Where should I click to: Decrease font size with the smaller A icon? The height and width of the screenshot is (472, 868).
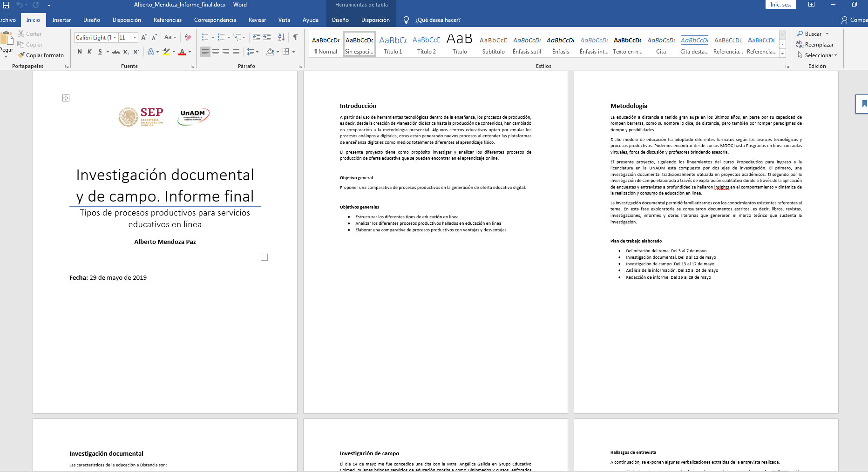pos(154,37)
